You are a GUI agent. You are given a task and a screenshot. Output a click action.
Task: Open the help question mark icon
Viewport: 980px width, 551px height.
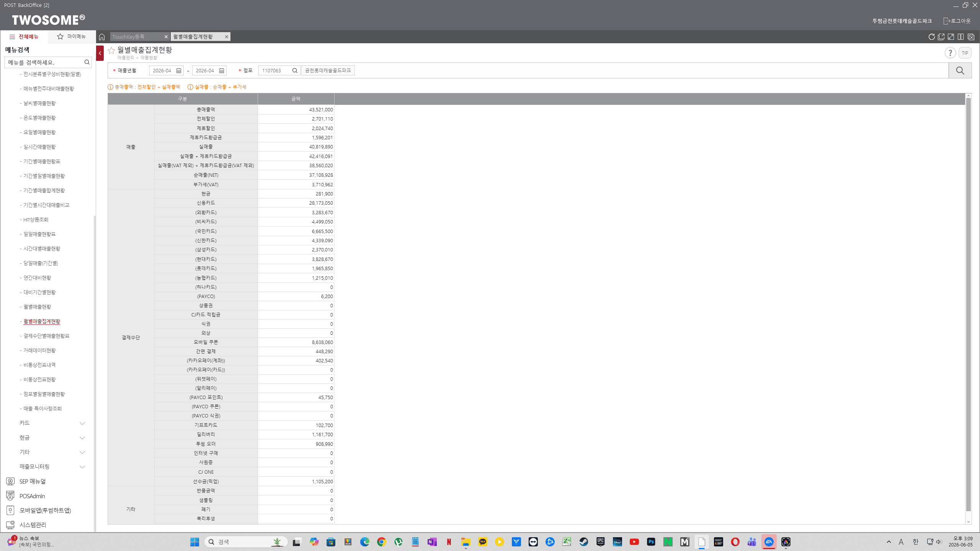tap(950, 53)
